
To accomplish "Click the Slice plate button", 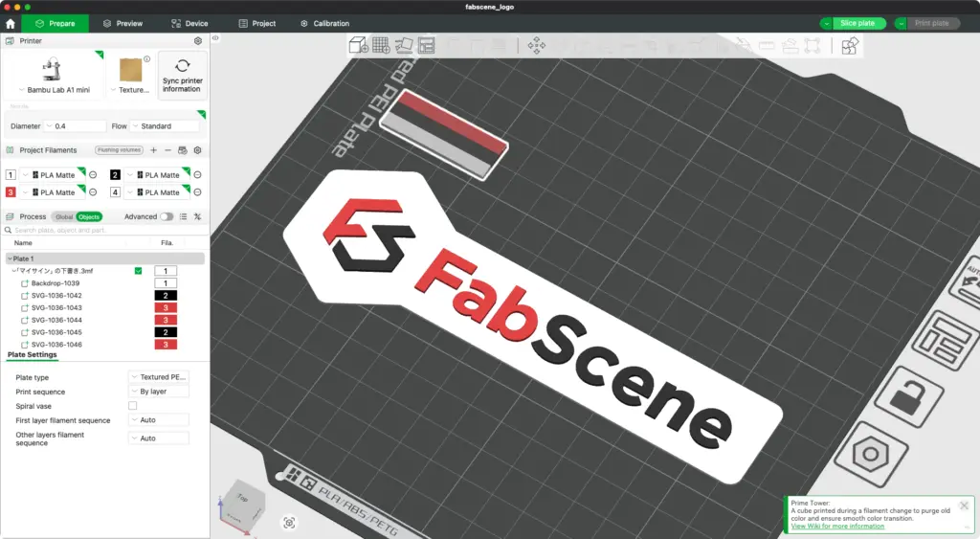I will [859, 23].
